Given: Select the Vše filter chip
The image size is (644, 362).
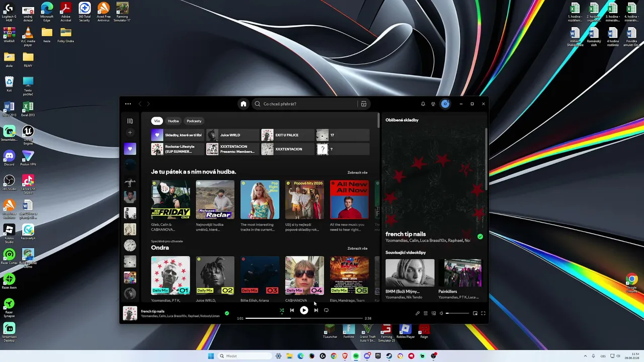Looking at the screenshot, I should click(x=157, y=121).
